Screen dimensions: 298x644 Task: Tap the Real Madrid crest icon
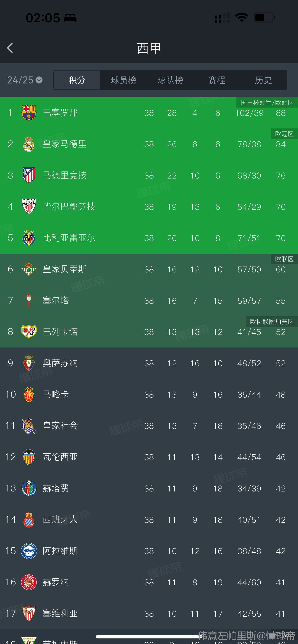coord(29,144)
